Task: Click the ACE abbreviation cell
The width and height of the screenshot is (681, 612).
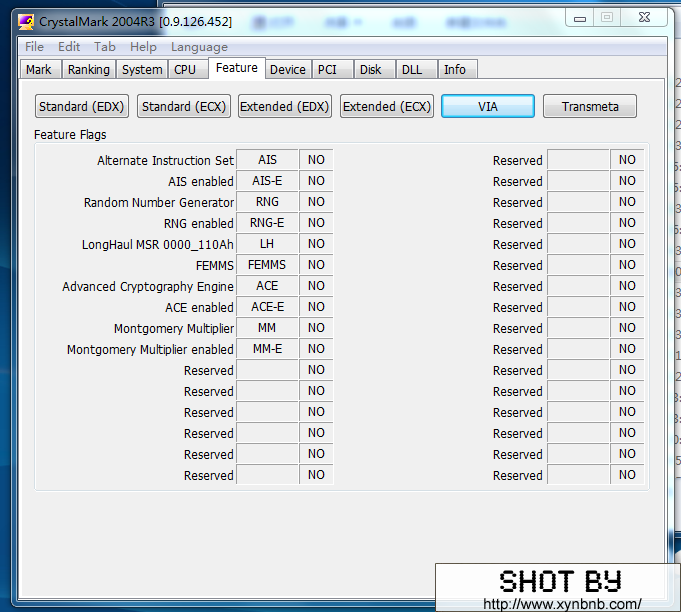Action: 267,286
